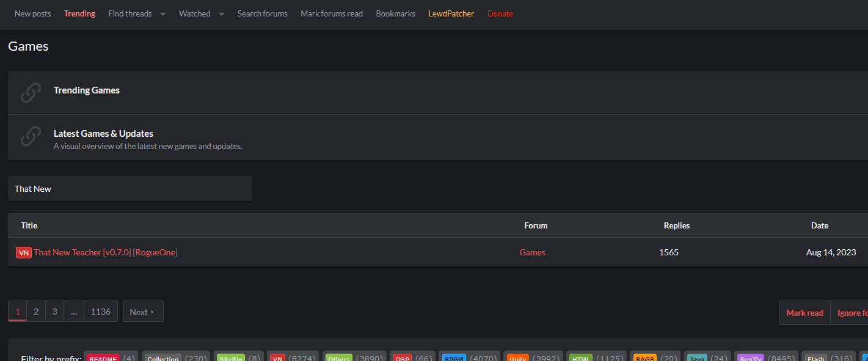Focus the search field containing 'That New'
868x361 pixels.
130,189
